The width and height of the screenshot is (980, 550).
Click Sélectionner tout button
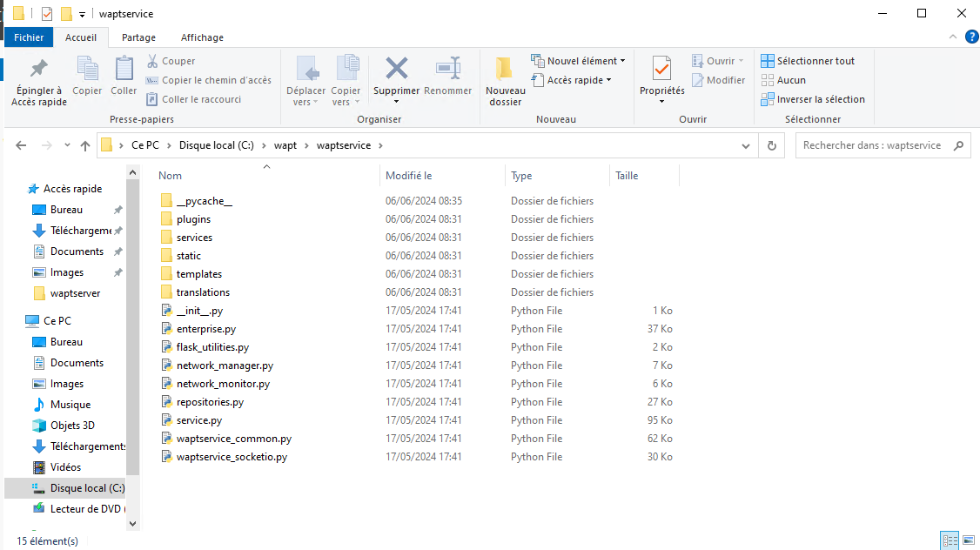point(808,61)
